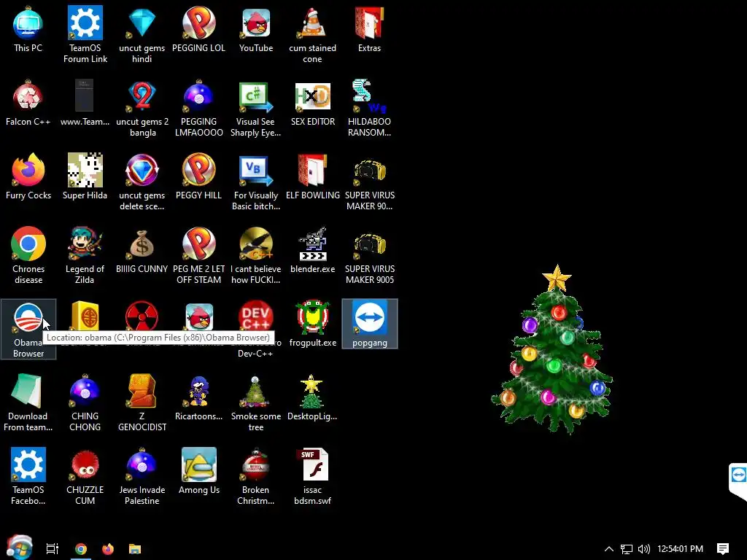Open the For Visually Basic shortcut
747x560 pixels.
pyautogui.click(x=256, y=182)
